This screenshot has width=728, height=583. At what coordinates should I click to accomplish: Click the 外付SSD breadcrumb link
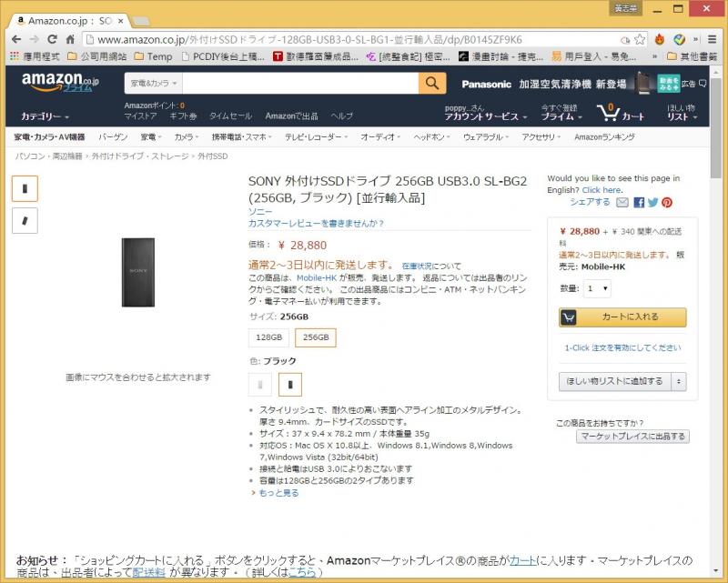(213, 156)
